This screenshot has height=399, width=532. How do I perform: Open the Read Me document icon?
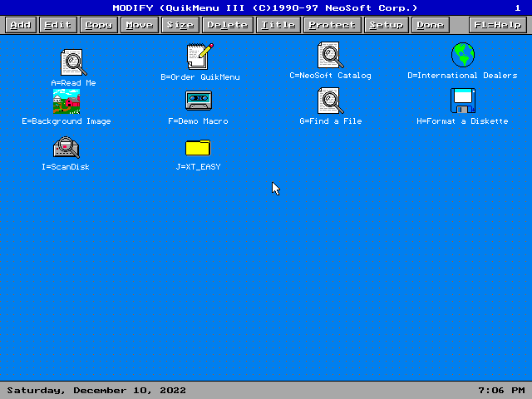click(73, 62)
